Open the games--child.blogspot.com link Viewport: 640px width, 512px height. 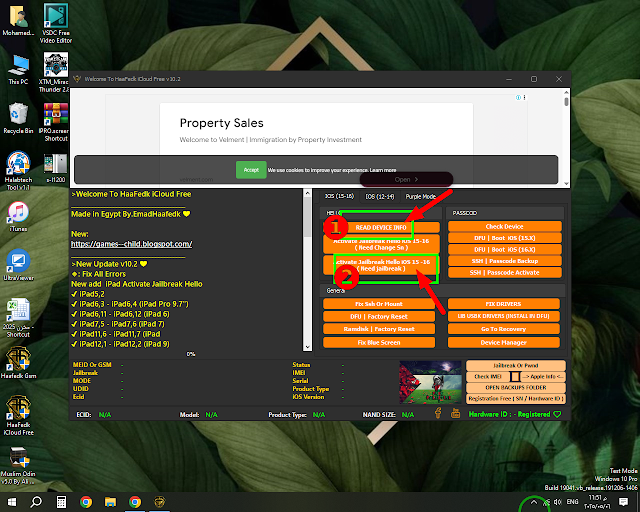(x=131, y=244)
